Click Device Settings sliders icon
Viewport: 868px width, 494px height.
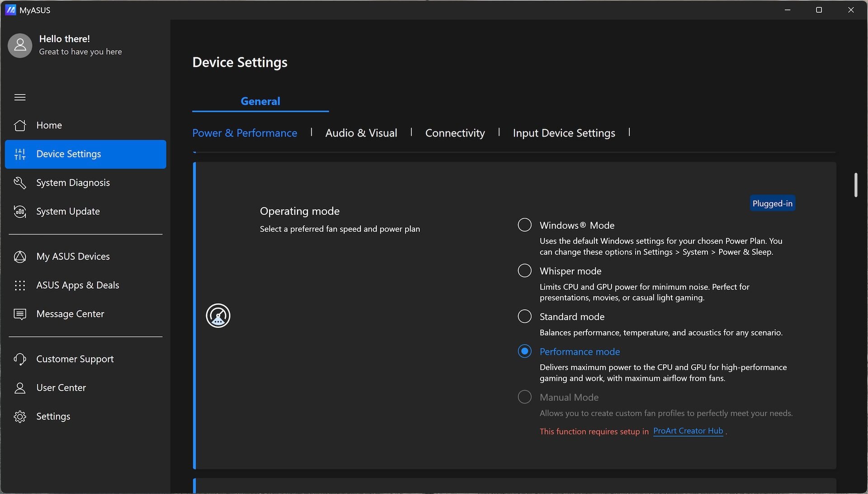20,154
